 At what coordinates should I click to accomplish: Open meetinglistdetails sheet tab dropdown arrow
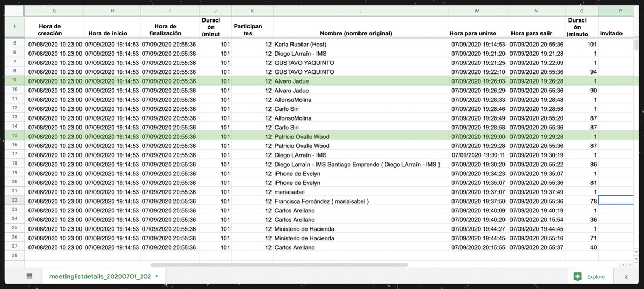tap(156, 277)
